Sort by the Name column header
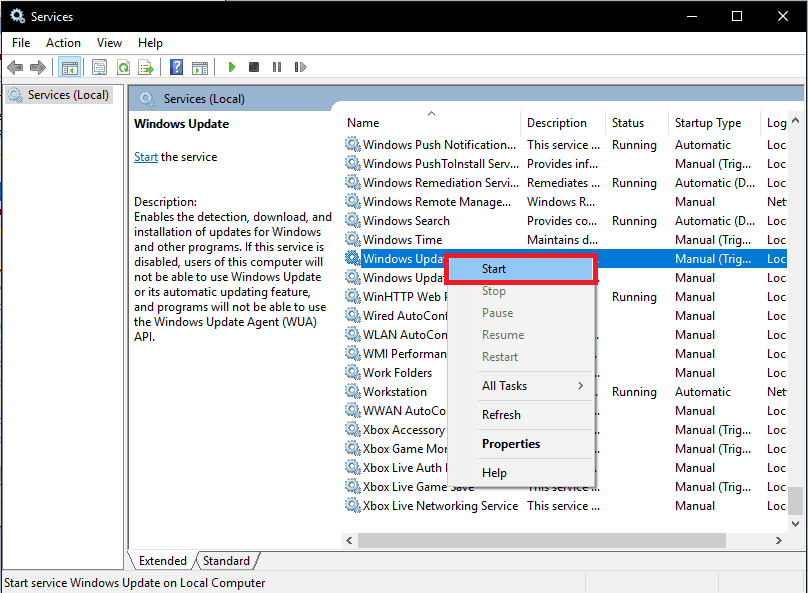 (x=431, y=123)
